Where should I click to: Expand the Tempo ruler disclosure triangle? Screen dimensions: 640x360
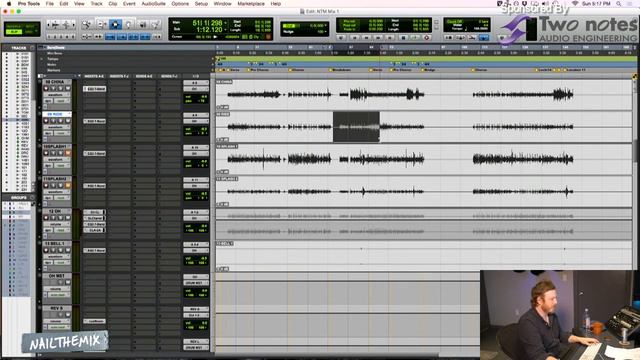tap(42, 59)
